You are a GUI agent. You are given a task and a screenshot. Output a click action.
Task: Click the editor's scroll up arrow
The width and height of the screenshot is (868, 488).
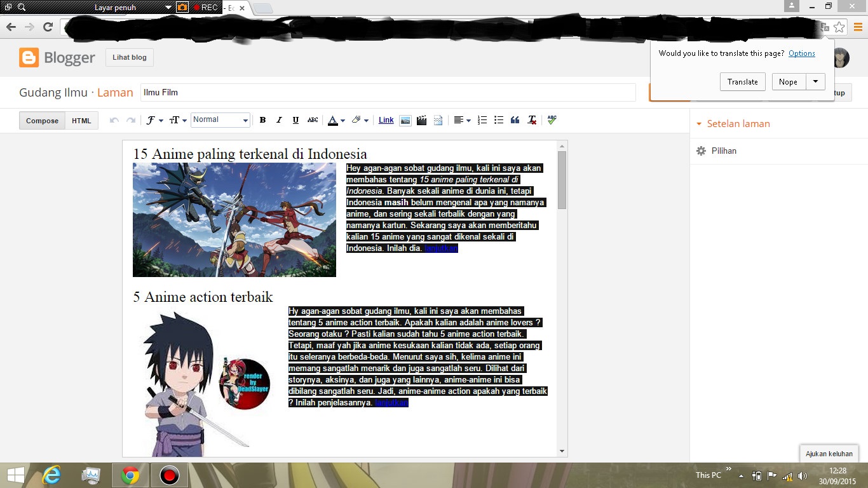(562, 147)
